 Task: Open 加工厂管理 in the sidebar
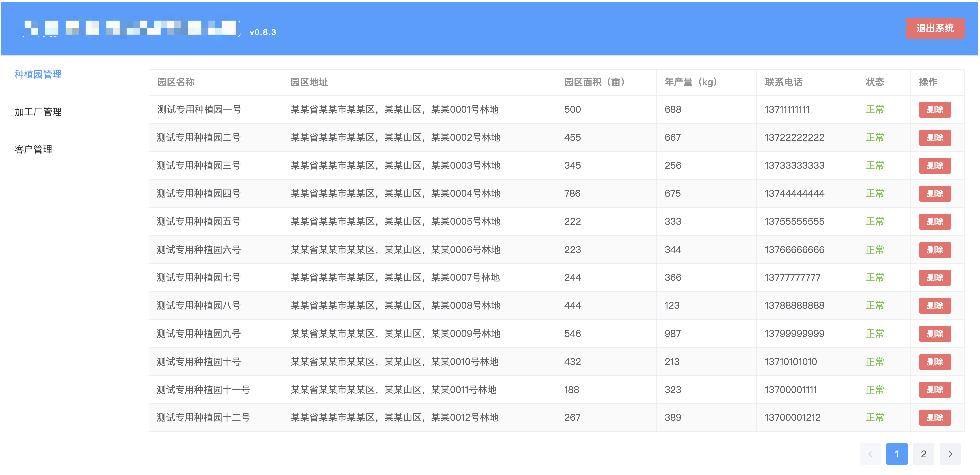point(38,112)
